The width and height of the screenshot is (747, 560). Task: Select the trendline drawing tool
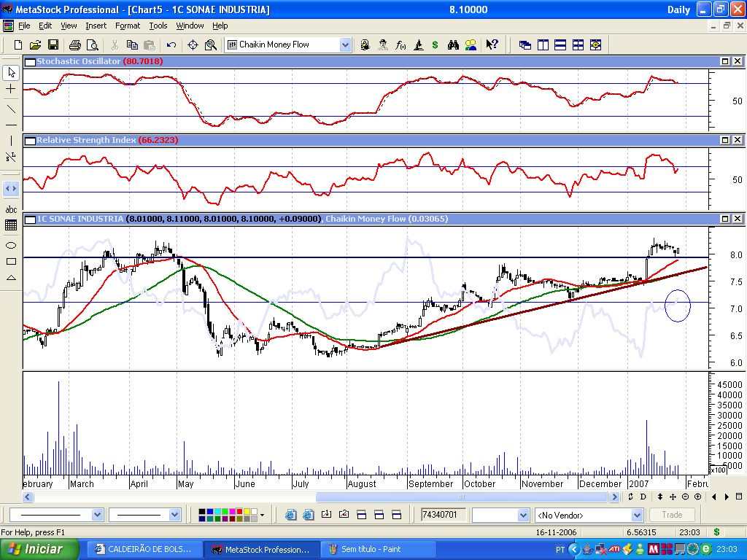point(11,108)
